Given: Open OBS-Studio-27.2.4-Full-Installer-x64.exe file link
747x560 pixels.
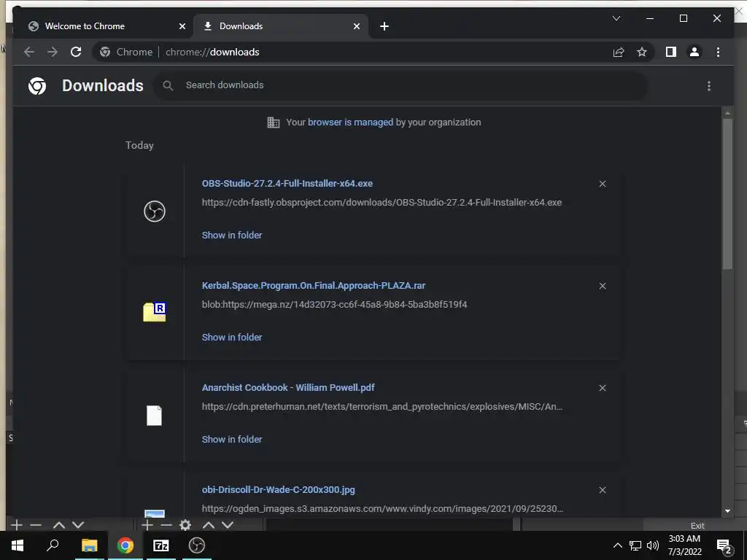Looking at the screenshot, I should click(287, 183).
